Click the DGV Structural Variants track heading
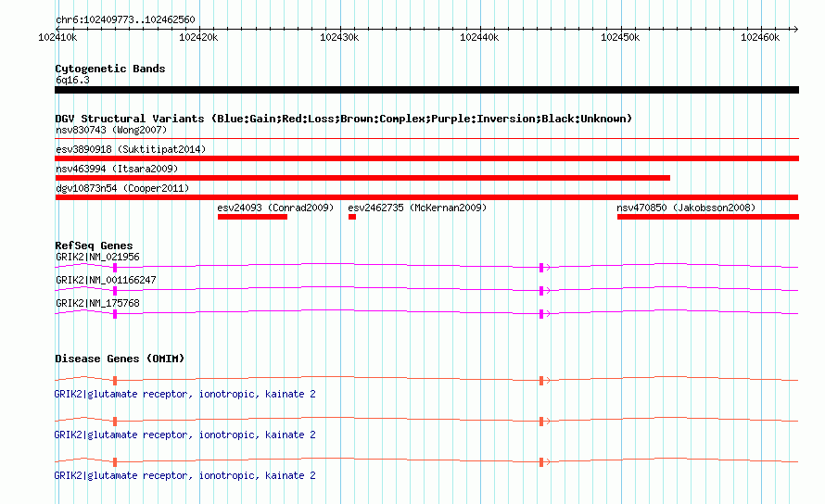Viewport: 825px width, 504px height. click(x=344, y=119)
